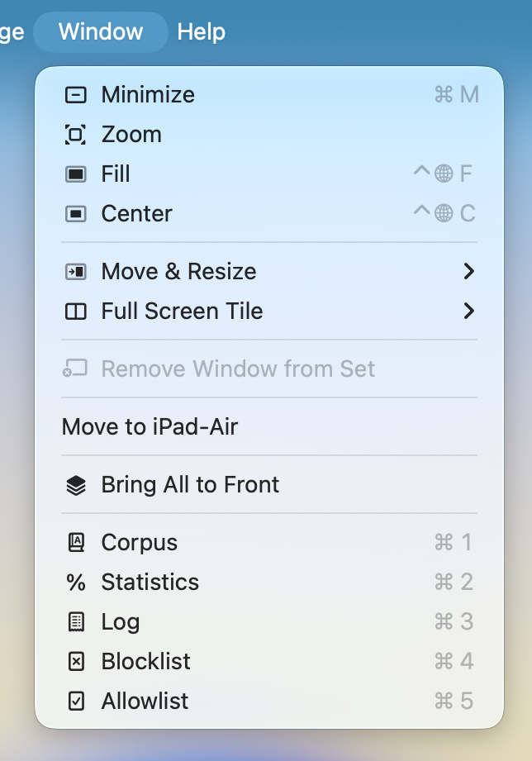Open the Allowlist window
Screen dimensions: 532x761
(x=145, y=701)
